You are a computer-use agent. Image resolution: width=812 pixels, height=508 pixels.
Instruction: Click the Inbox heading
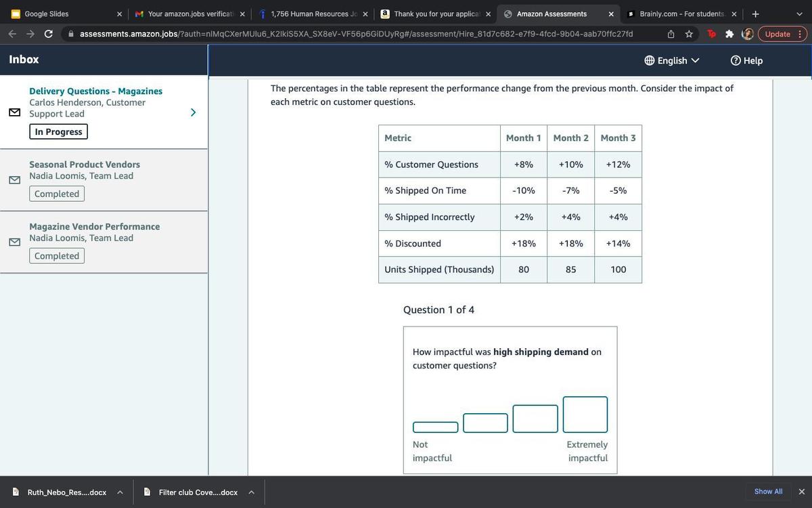click(x=24, y=59)
